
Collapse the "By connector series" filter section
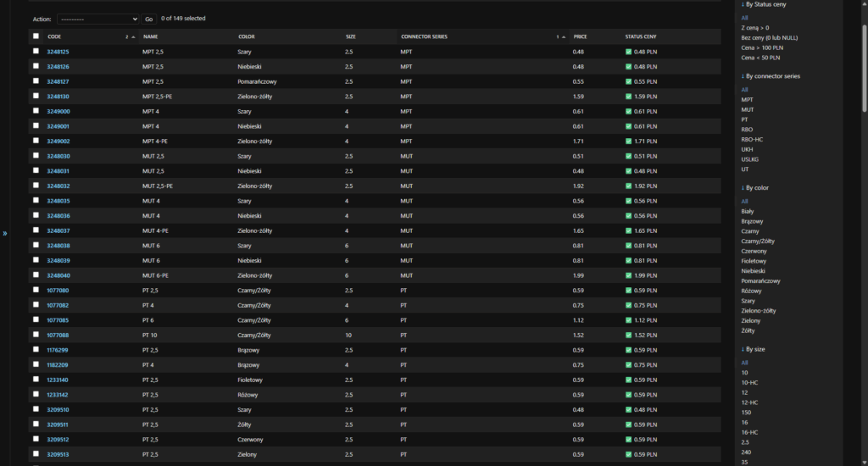(770, 76)
